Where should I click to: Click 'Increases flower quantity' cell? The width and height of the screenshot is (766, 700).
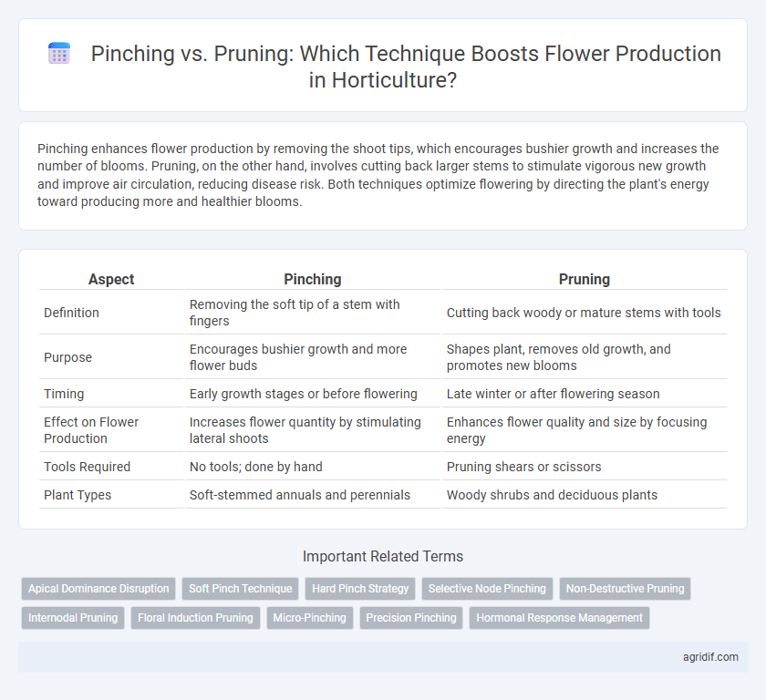tap(313, 430)
